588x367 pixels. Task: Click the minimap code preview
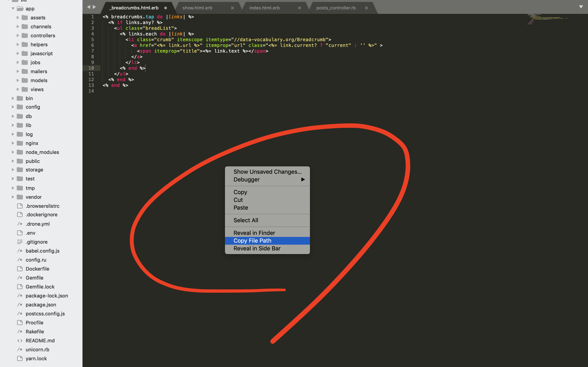pos(547,19)
